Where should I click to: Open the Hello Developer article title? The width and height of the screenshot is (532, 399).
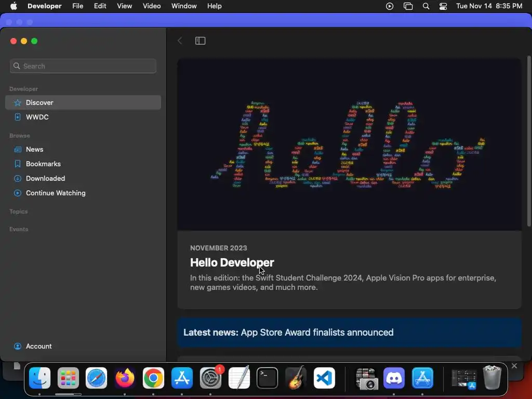pyautogui.click(x=232, y=262)
